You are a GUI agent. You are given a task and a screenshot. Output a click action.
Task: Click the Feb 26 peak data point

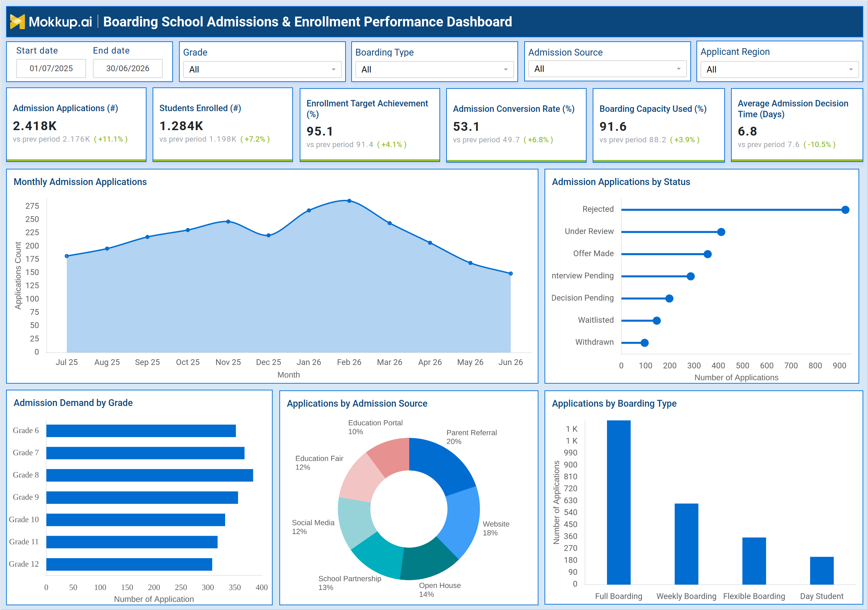point(349,201)
